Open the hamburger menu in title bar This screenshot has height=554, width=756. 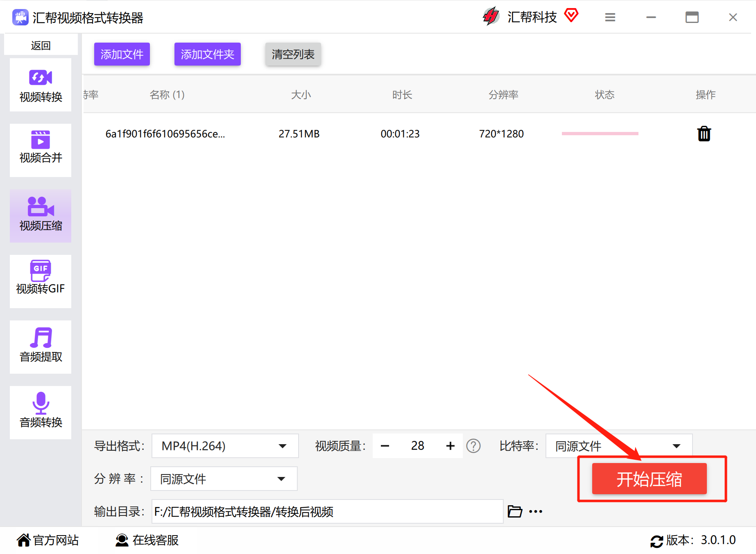tap(610, 17)
